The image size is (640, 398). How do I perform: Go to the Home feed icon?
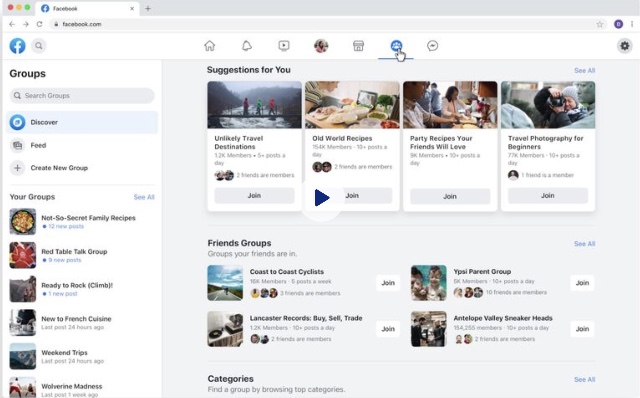click(x=209, y=46)
